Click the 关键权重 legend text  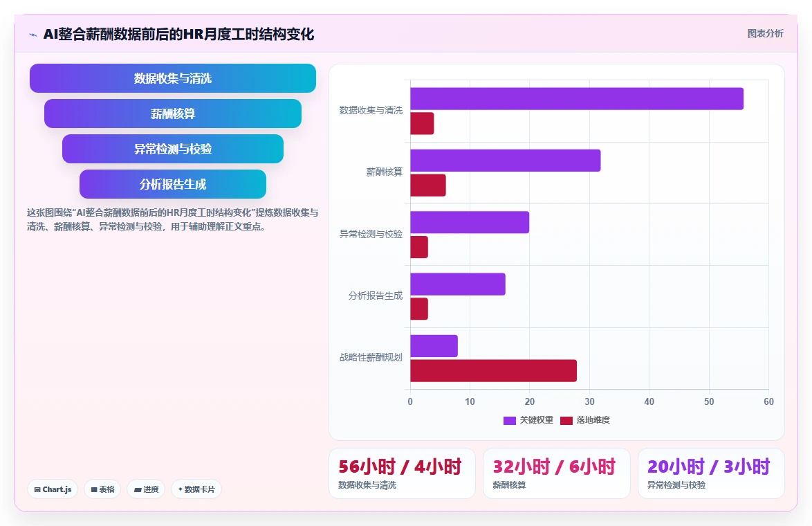[537, 420]
